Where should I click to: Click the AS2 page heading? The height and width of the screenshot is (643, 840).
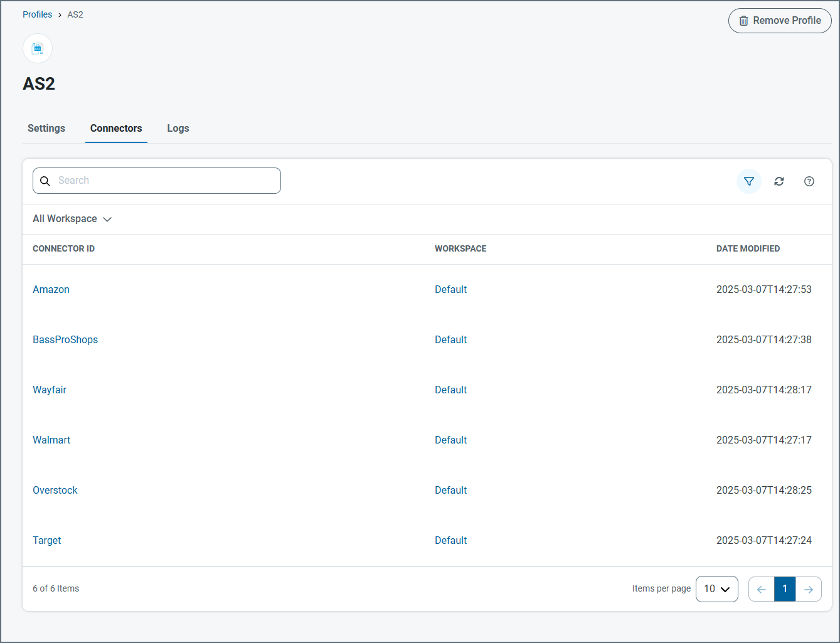pos(39,83)
